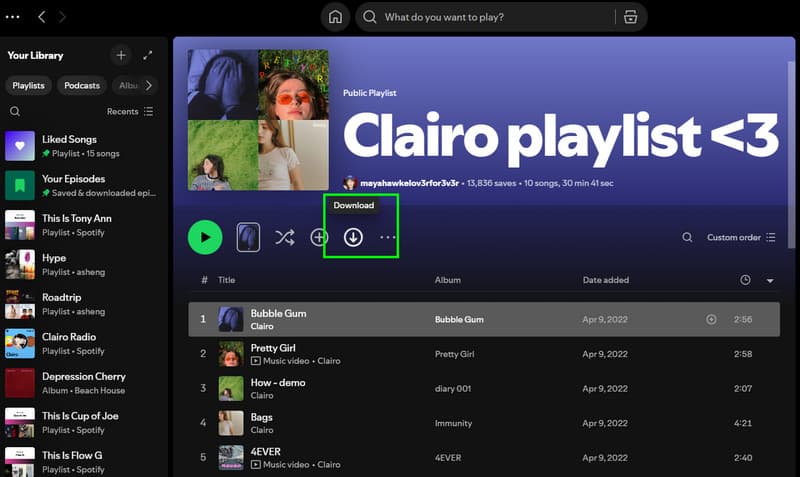
Task: Open the Custom order sort dropdown
Action: tap(741, 237)
